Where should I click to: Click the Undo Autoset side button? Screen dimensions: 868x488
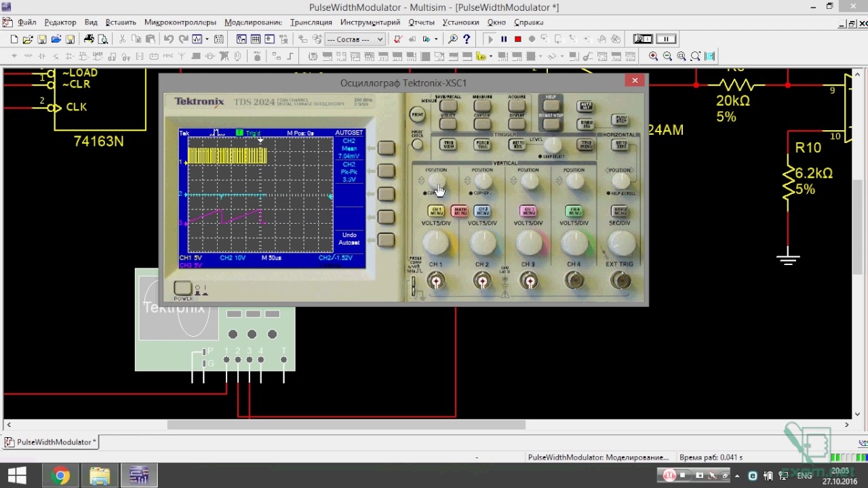386,240
